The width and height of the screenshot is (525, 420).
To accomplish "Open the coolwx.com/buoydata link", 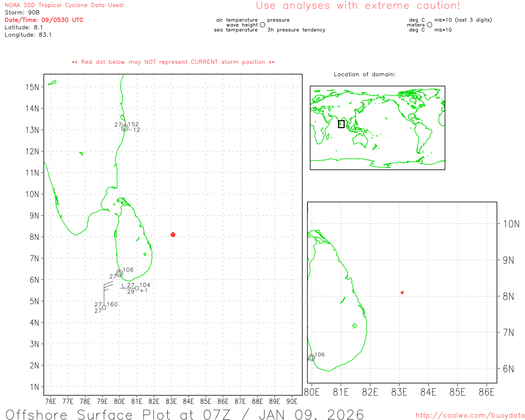I will [470, 415].
